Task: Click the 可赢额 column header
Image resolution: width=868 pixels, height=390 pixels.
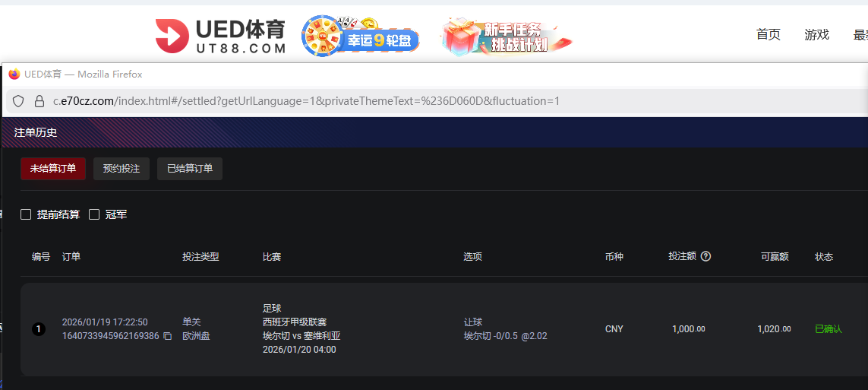Action: (775, 257)
